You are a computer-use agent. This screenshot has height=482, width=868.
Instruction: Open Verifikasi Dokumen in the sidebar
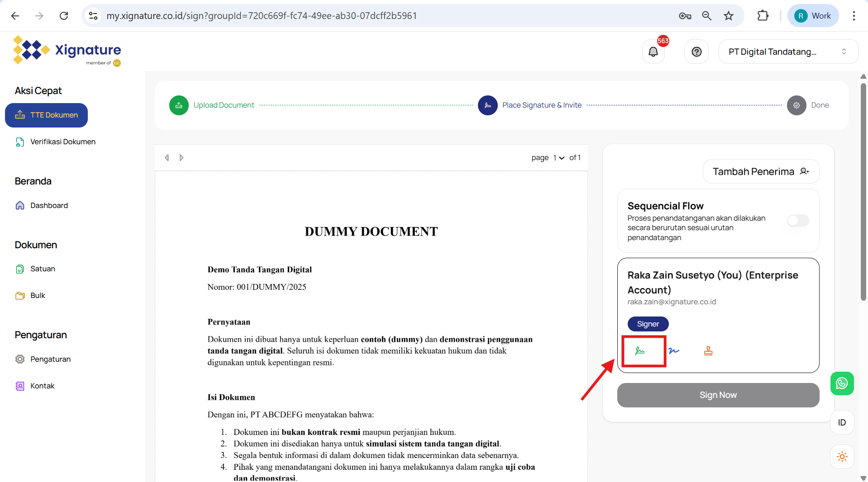[x=62, y=142]
